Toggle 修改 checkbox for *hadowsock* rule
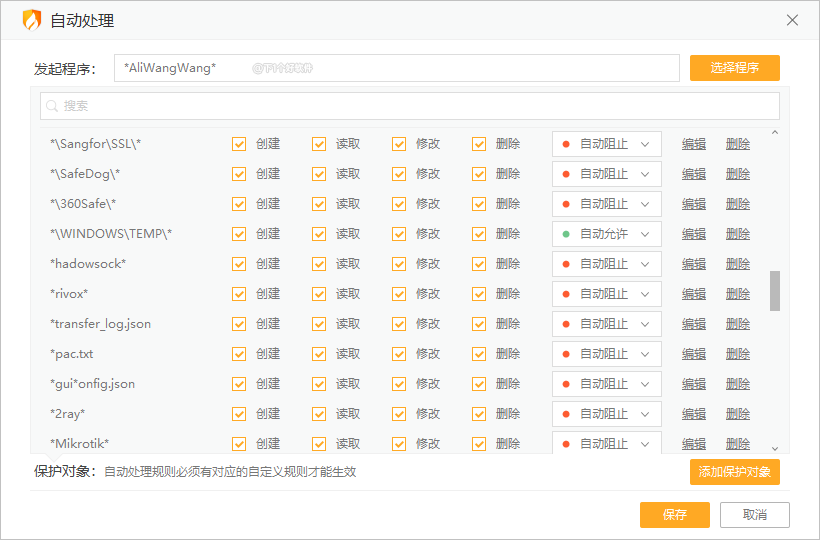Screen dimensions: 820x540 399,264
